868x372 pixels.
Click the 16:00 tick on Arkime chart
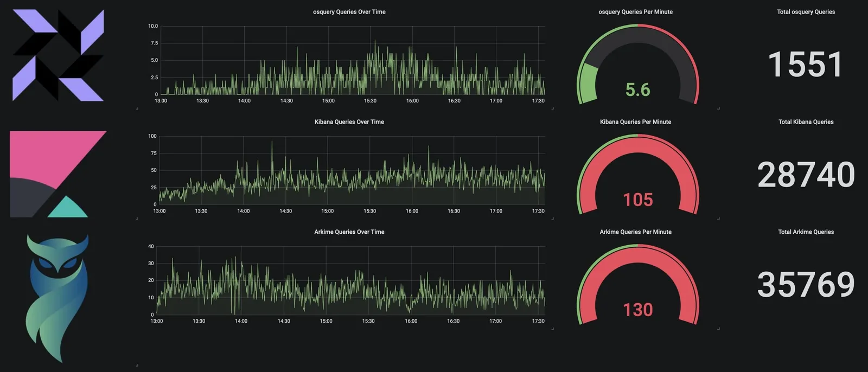pyautogui.click(x=411, y=321)
